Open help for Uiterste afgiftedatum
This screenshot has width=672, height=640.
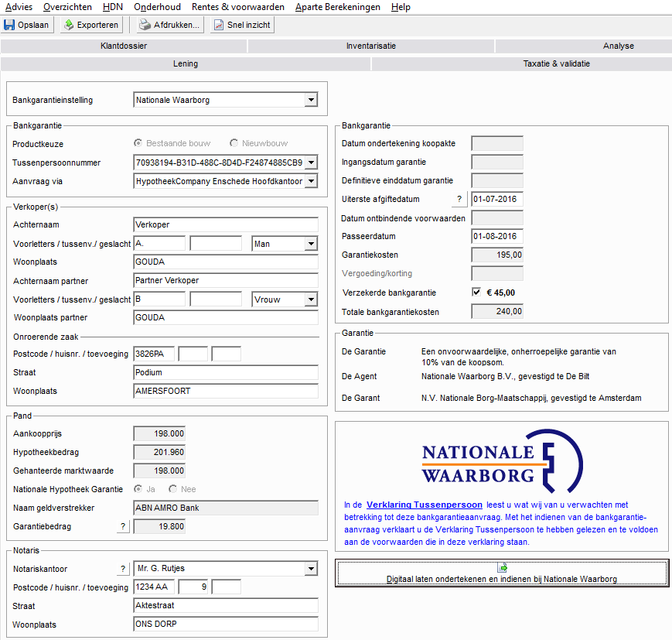(459, 200)
